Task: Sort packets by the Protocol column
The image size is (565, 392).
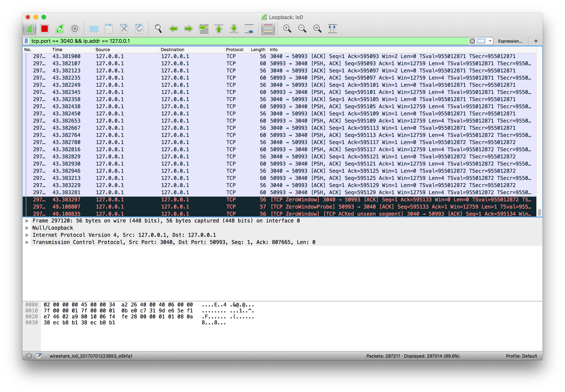Action: click(237, 50)
